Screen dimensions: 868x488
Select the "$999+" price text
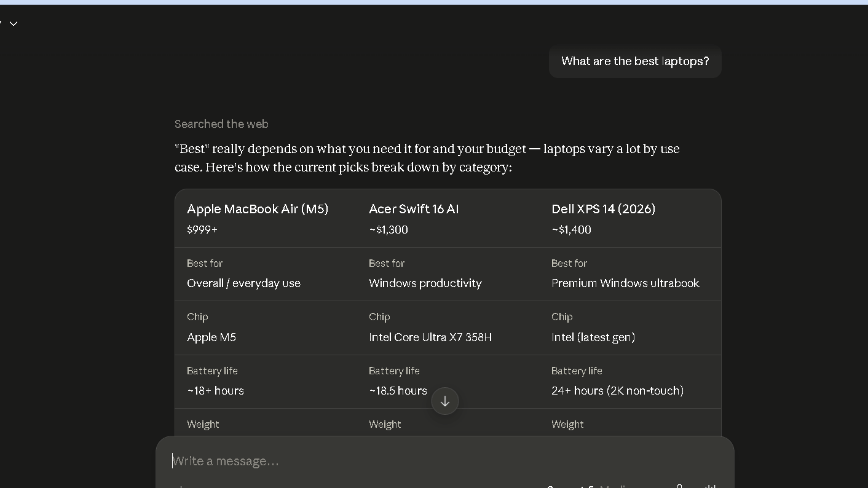pos(202,230)
